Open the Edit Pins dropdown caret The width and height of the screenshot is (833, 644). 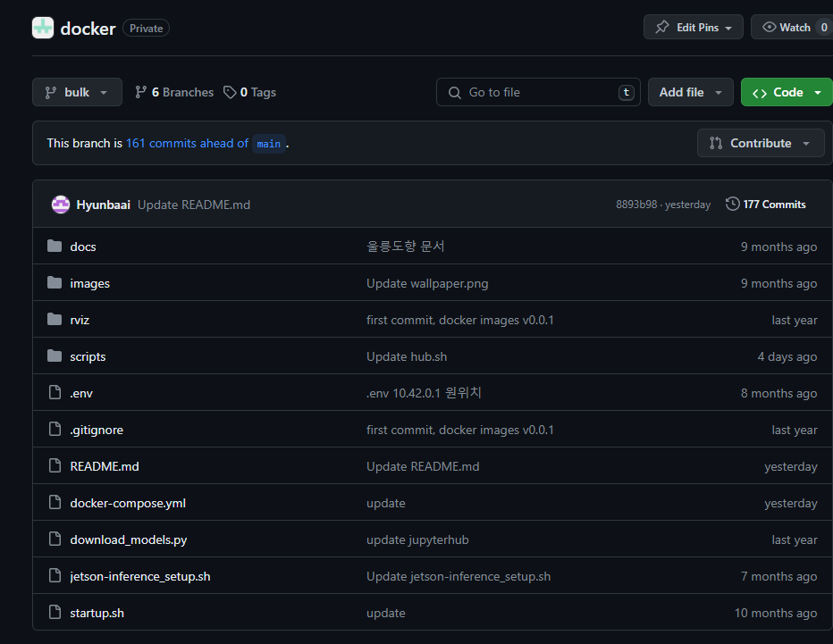click(x=728, y=28)
